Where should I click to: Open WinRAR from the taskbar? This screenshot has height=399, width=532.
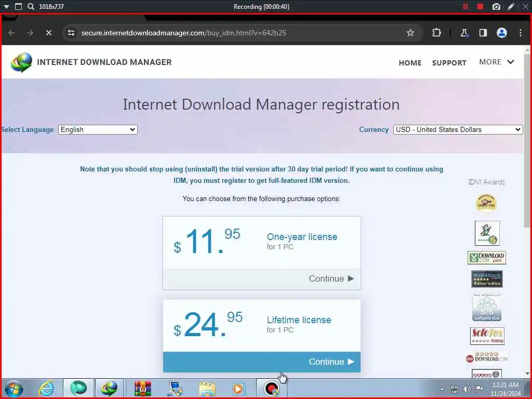[142, 389]
